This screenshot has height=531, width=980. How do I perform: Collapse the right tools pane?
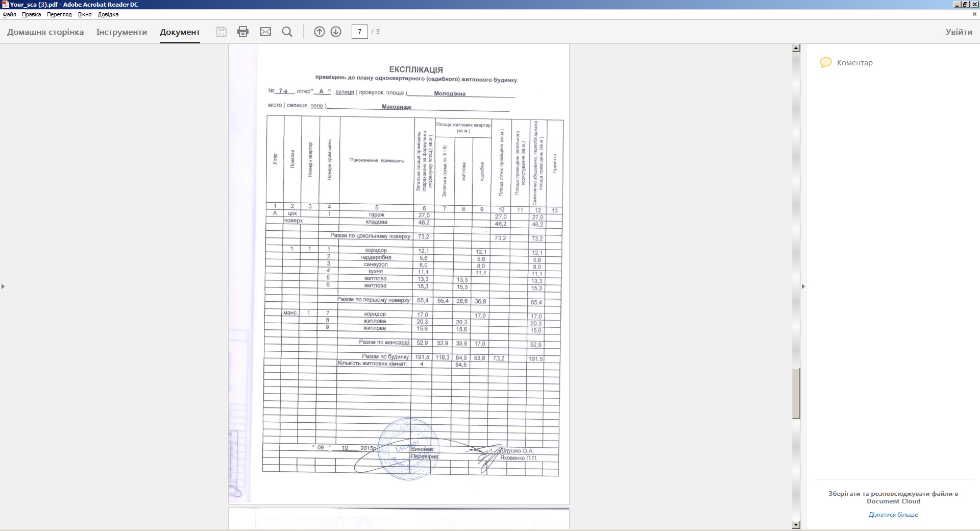pyautogui.click(x=803, y=286)
